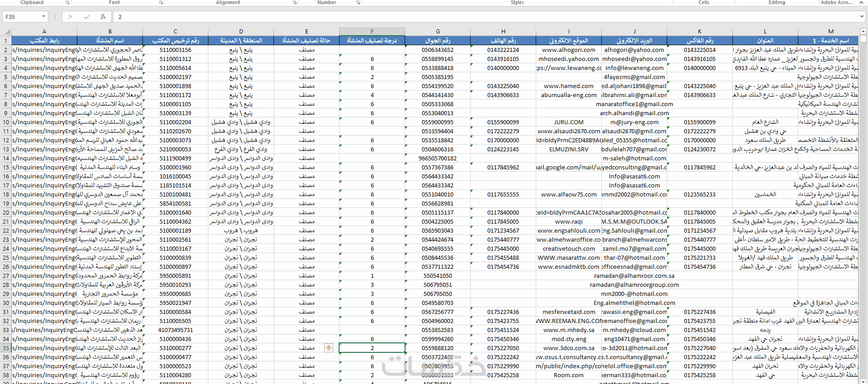Click cell containing www.hamed.com

[569, 86]
